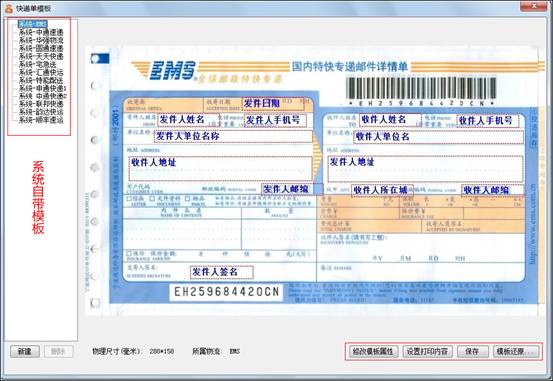Click the 新建 button
This screenshot has width=553, height=381.
[25, 351]
